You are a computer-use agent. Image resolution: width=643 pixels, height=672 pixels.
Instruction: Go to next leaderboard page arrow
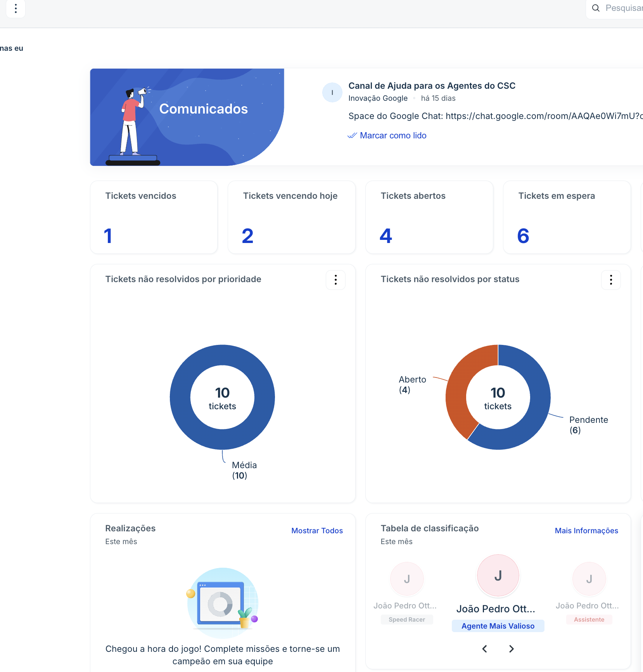point(511,649)
